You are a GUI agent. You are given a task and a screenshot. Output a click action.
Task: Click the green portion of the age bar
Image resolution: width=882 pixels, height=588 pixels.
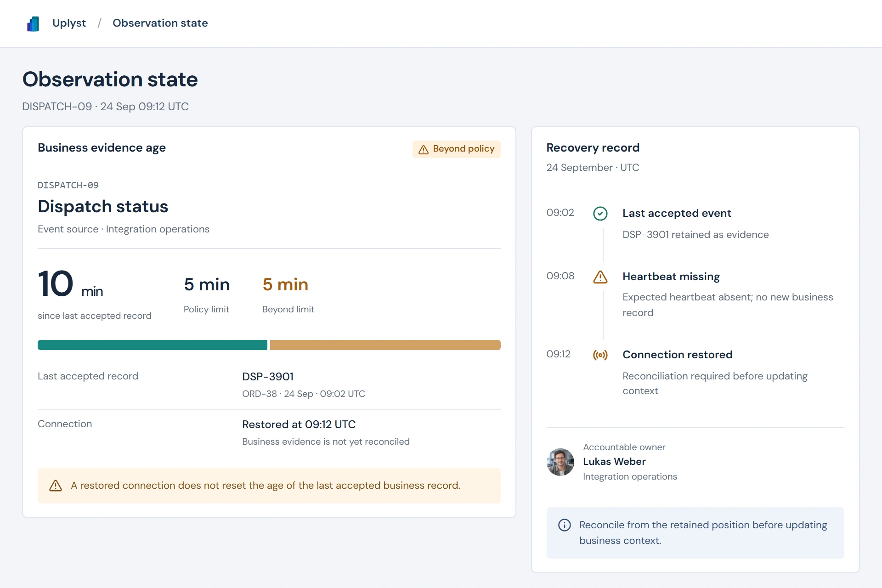pos(153,345)
